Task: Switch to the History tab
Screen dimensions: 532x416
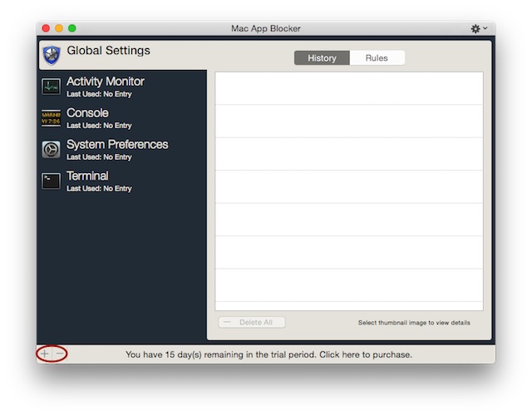Action: click(322, 58)
